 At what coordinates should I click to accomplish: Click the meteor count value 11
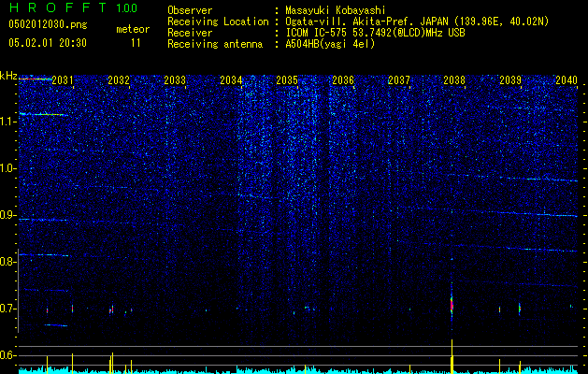(x=136, y=43)
